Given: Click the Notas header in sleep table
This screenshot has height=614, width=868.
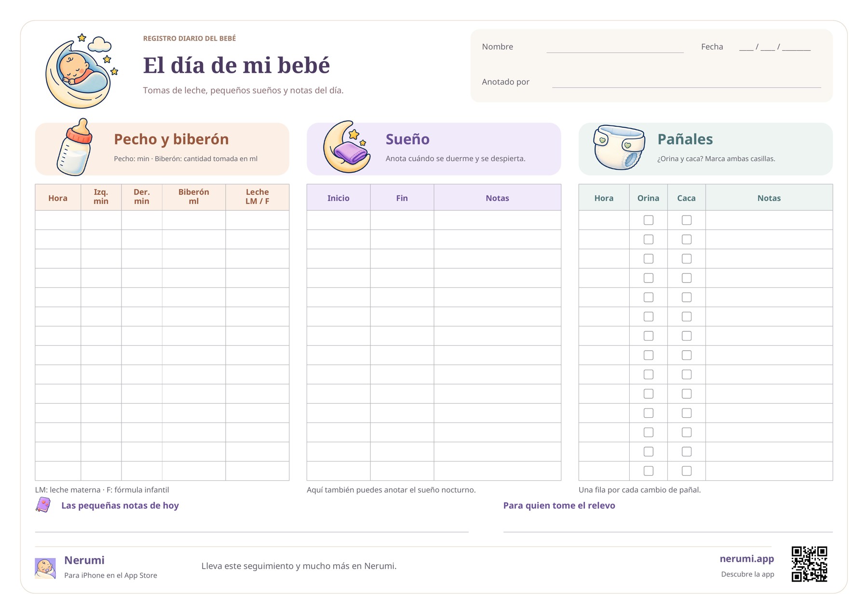Looking at the screenshot, I should [x=497, y=198].
